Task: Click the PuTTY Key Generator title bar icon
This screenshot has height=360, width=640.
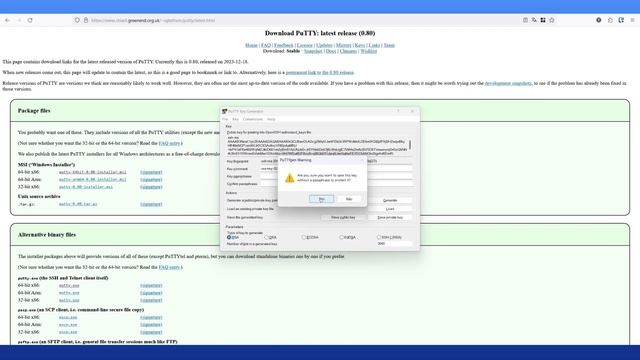Action: coord(224,111)
